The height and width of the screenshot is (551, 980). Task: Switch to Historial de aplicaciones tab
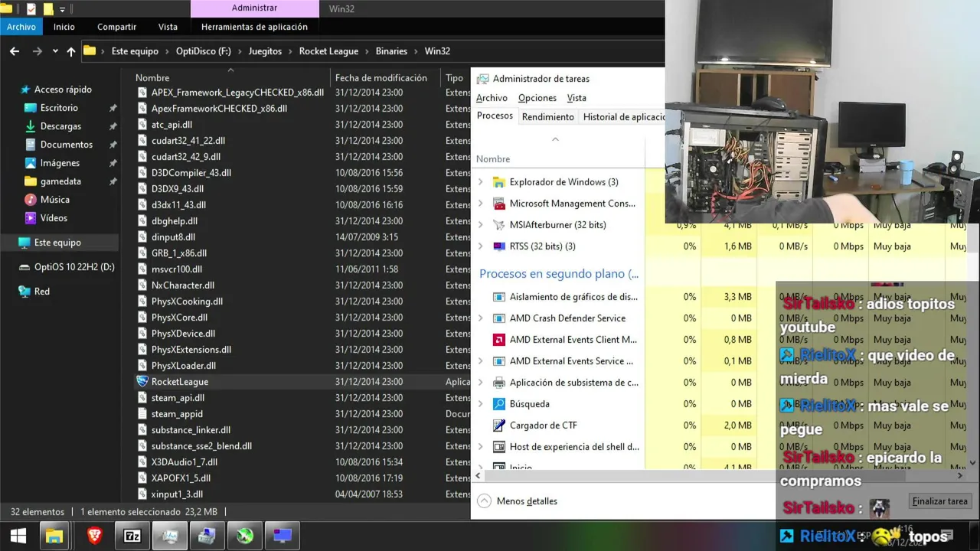623,117
